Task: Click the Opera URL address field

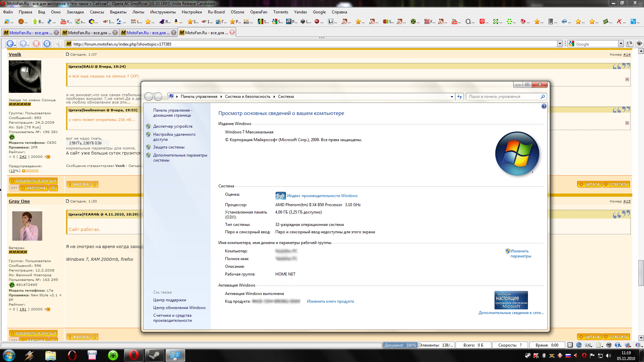Action: point(314,44)
